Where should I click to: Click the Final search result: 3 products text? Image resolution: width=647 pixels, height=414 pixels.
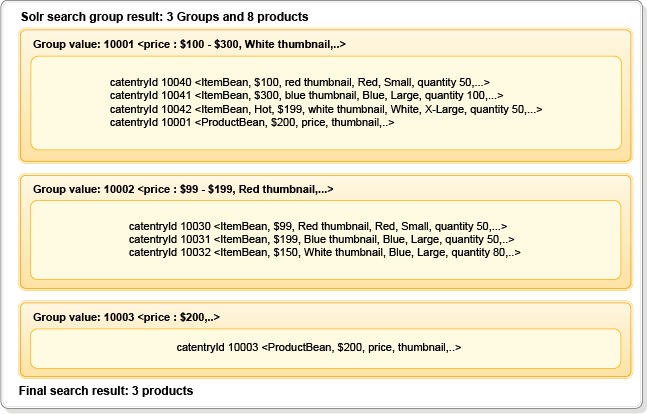click(106, 389)
